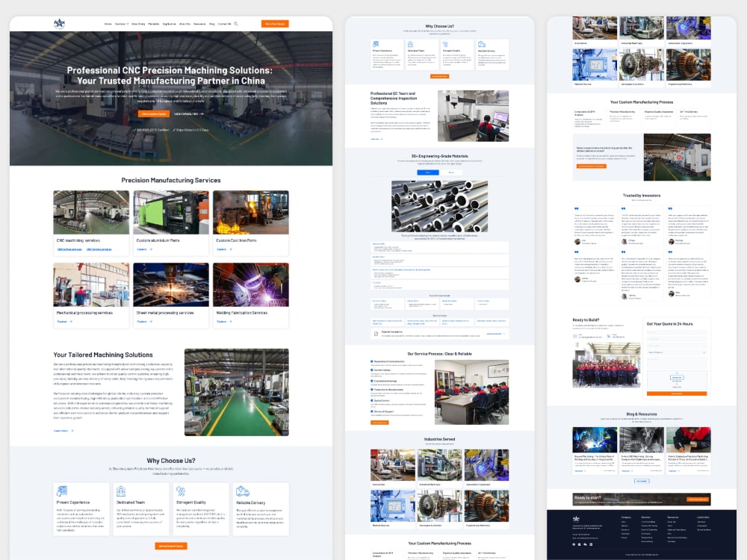This screenshot has height=560, width=747.
Task: Click the Proven Experience icon in left page
Action: tap(62, 491)
